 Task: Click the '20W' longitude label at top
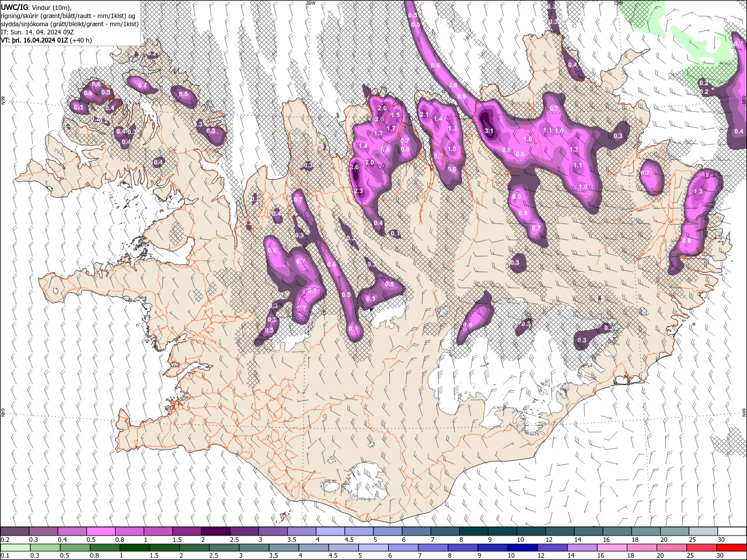310,3
